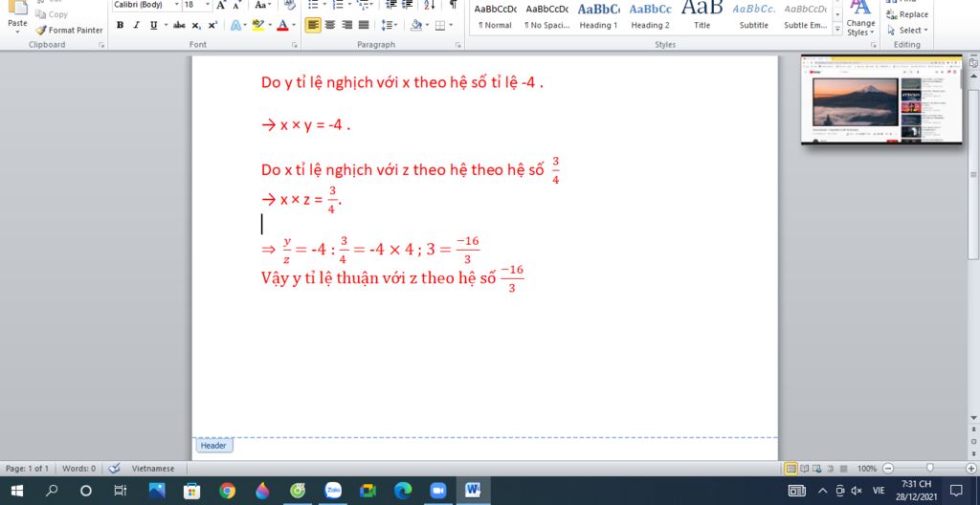Toggle Bold formatting
The image size is (980, 505).
click(120, 26)
